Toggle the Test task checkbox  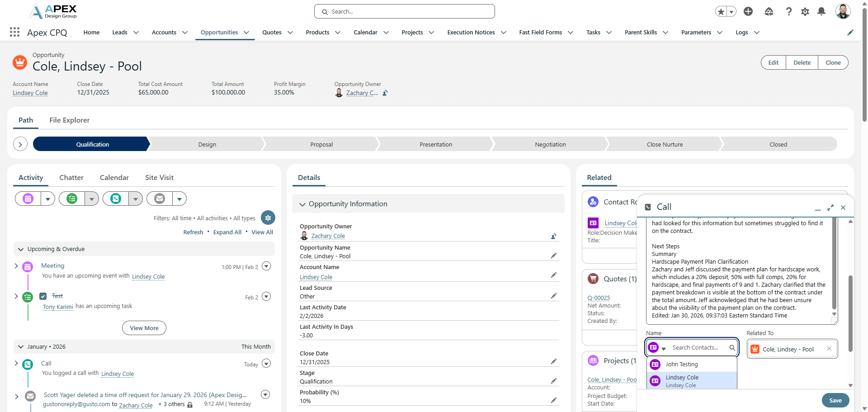point(43,296)
